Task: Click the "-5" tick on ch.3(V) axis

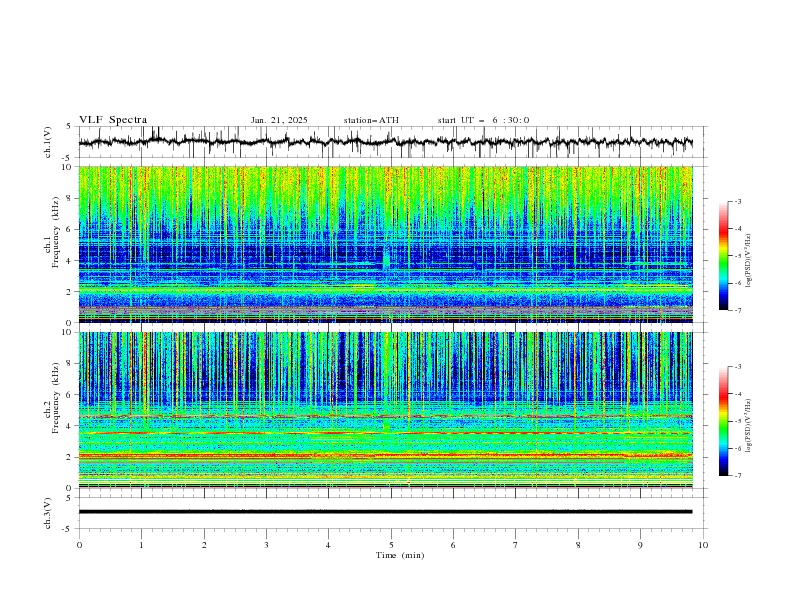Action: (67, 529)
